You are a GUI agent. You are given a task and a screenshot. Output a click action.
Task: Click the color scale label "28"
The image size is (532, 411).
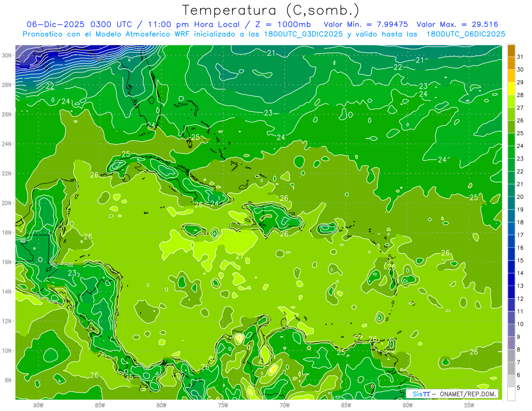(520, 95)
